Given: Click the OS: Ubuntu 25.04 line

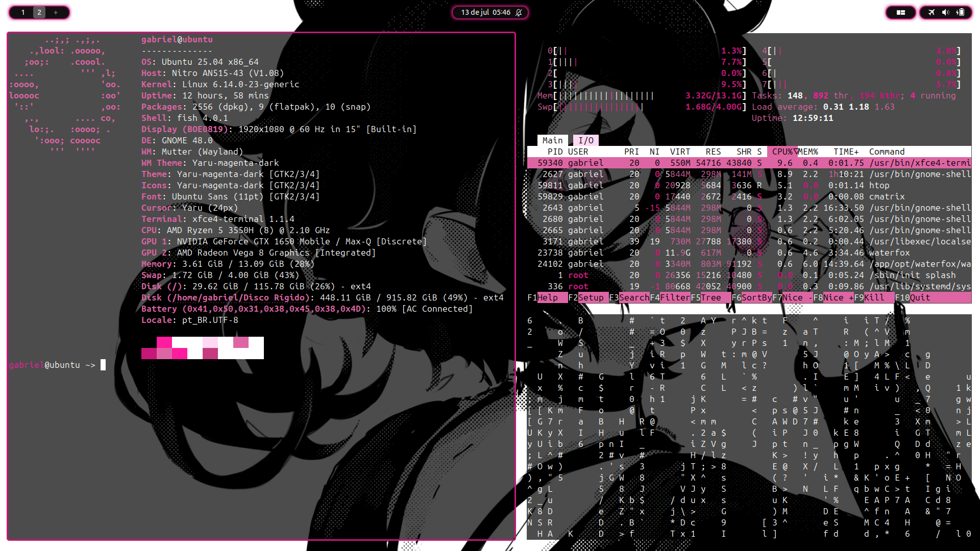Looking at the screenshot, I should coord(200,62).
